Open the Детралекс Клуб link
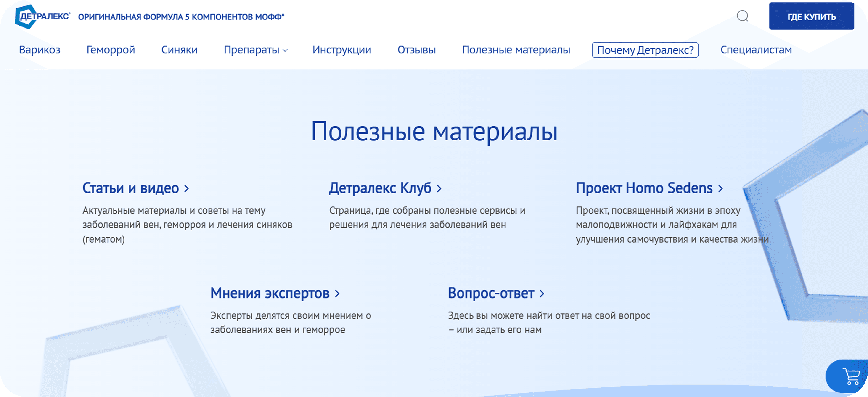Image resolution: width=868 pixels, height=397 pixels. [380, 188]
